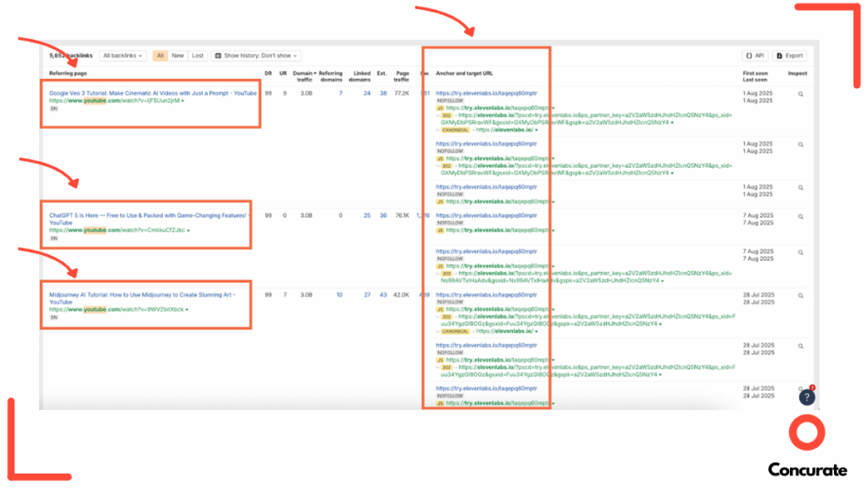Viewport: 868px width, 488px height.
Task: Sort by the DR column header
Action: tap(268, 73)
